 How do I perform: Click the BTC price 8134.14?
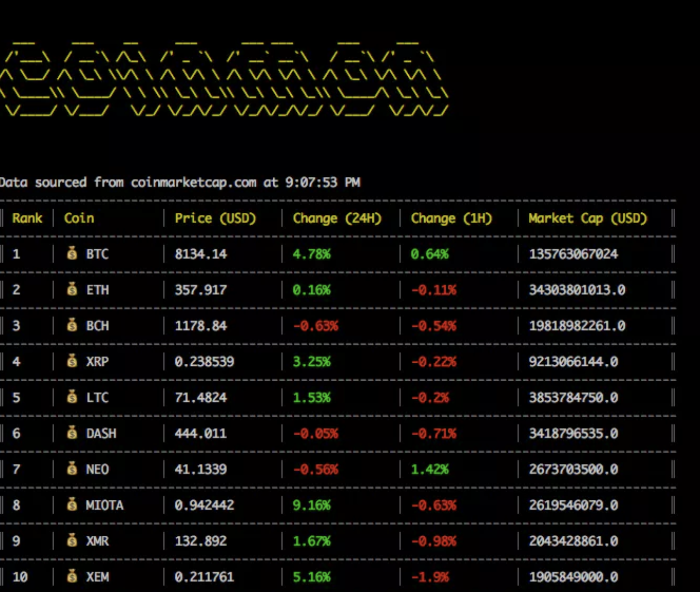[x=201, y=254]
